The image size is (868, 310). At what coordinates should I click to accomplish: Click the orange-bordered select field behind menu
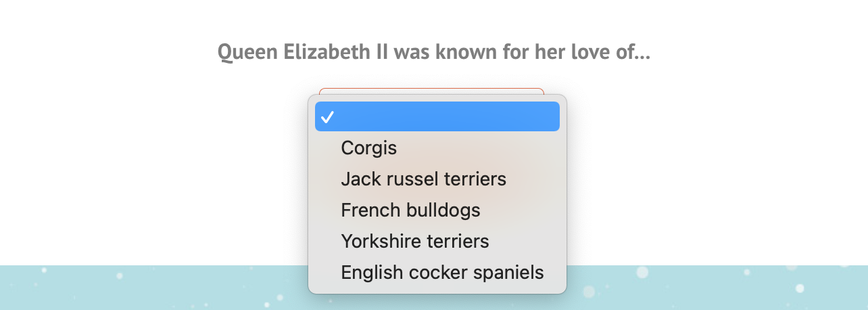431,91
